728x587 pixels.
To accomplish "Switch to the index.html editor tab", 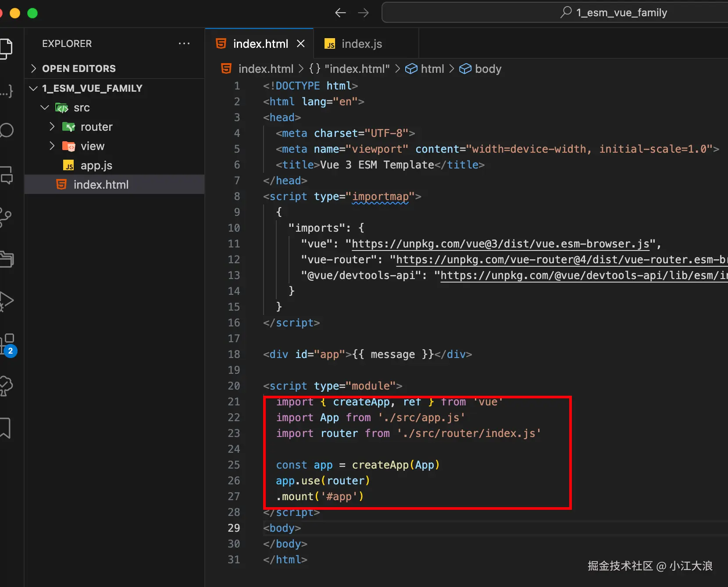I will point(259,43).
